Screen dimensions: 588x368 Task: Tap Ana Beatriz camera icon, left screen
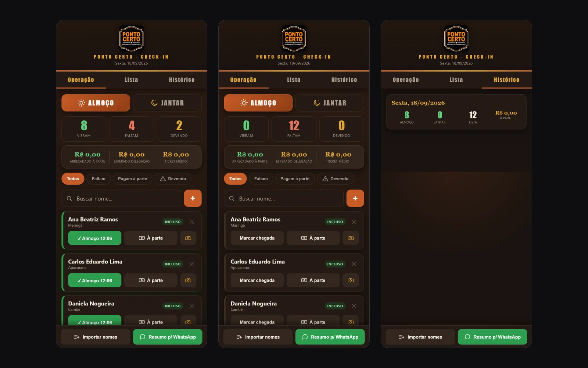[x=188, y=238]
